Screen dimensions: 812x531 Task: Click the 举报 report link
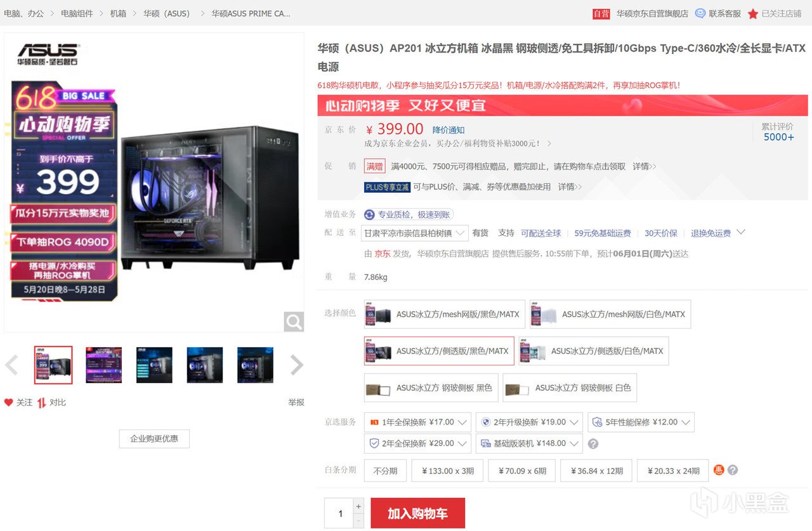coord(296,402)
